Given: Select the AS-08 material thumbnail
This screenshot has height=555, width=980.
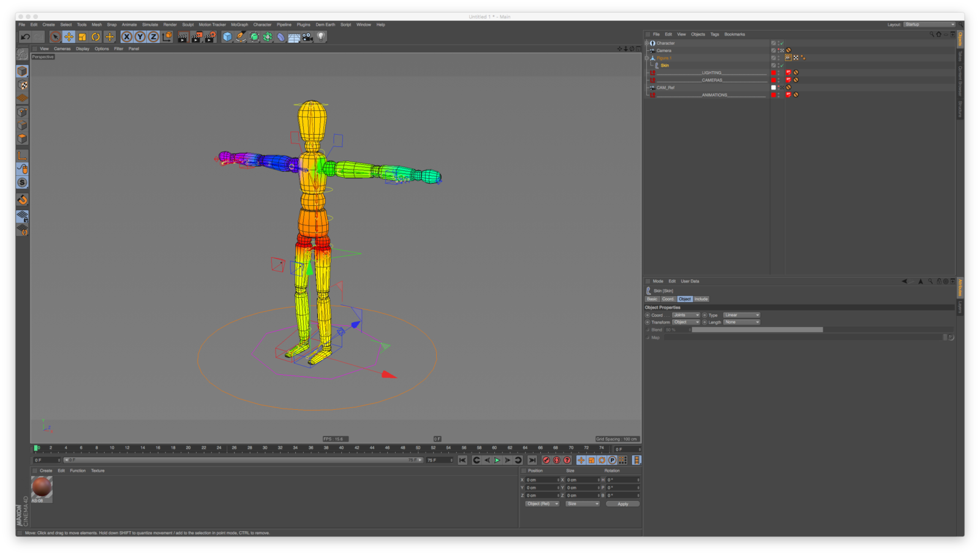Looking at the screenshot, I should tap(41, 488).
